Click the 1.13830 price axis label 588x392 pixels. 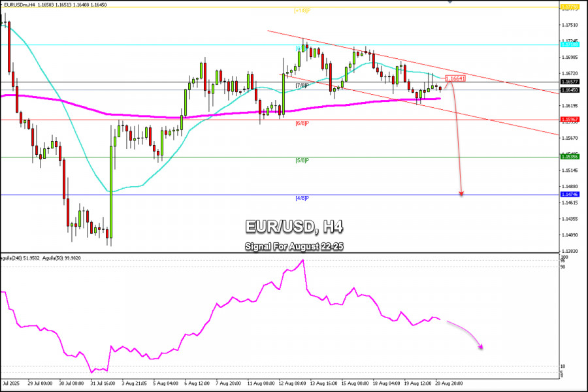click(570, 251)
